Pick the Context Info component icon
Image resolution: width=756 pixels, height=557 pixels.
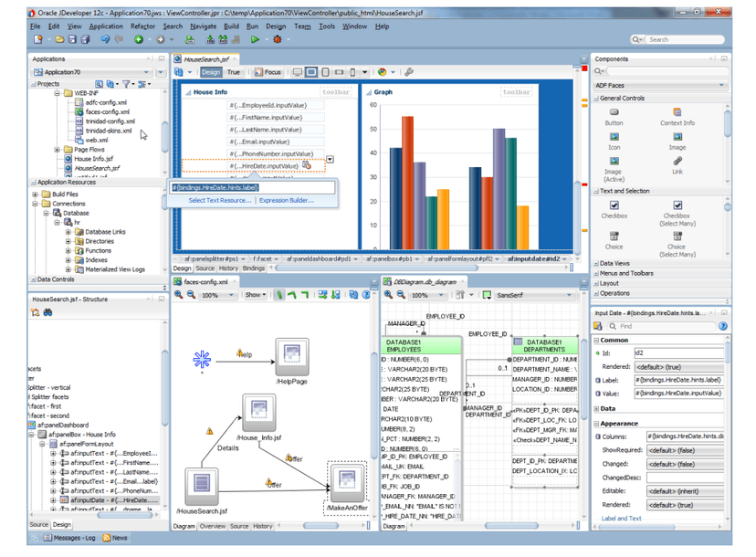click(677, 112)
